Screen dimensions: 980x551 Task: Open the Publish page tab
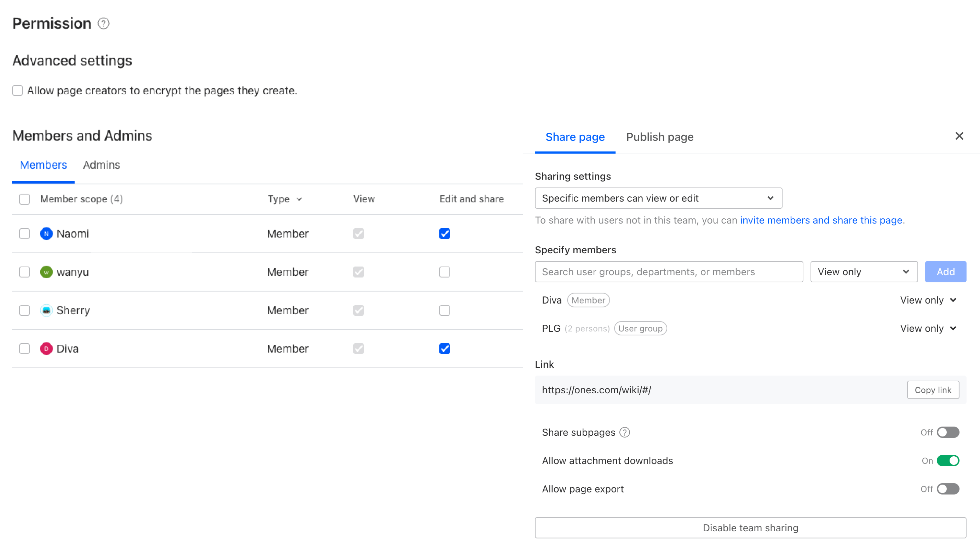click(660, 137)
